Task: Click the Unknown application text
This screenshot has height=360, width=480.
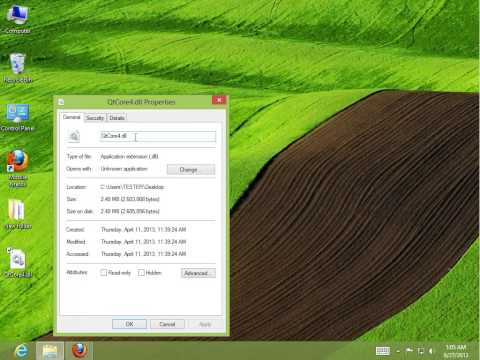Action: pos(124,169)
